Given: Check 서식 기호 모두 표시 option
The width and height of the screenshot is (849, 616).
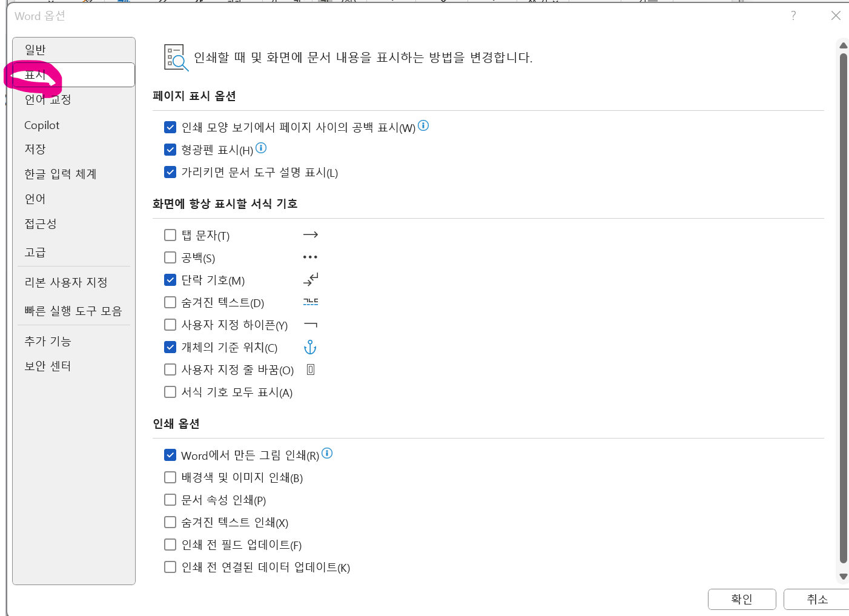Looking at the screenshot, I should [x=170, y=392].
